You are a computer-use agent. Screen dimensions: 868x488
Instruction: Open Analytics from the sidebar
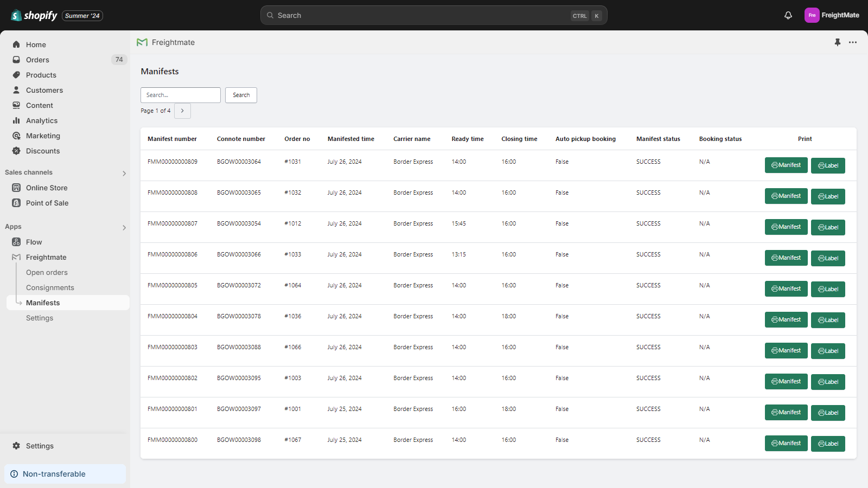click(x=42, y=120)
